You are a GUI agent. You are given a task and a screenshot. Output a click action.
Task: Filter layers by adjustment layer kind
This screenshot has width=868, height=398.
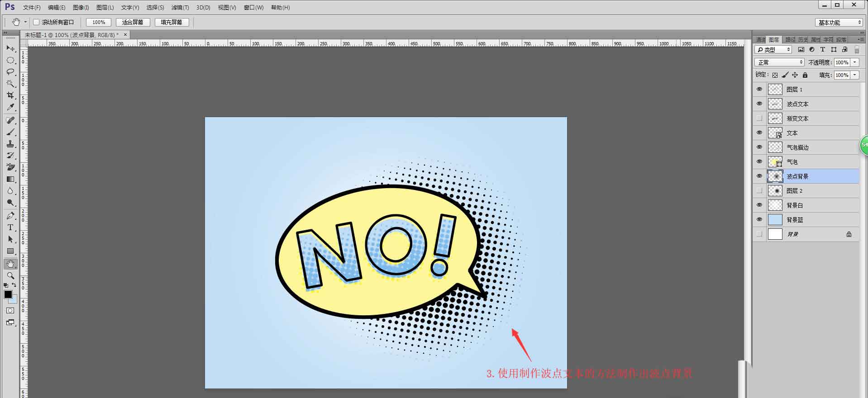click(x=812, y=50)
